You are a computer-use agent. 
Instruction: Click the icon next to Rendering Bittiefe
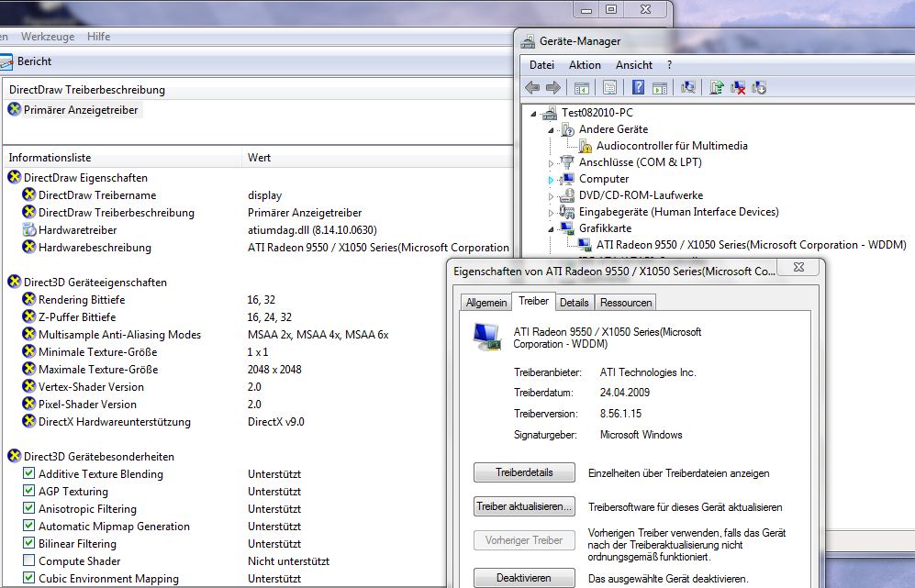(x=28, y=299)
